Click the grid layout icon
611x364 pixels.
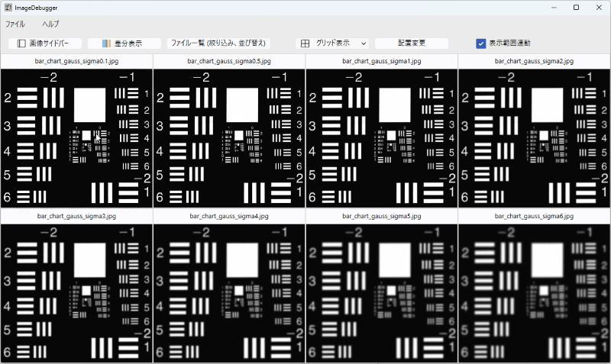click(x=304, y=43)
